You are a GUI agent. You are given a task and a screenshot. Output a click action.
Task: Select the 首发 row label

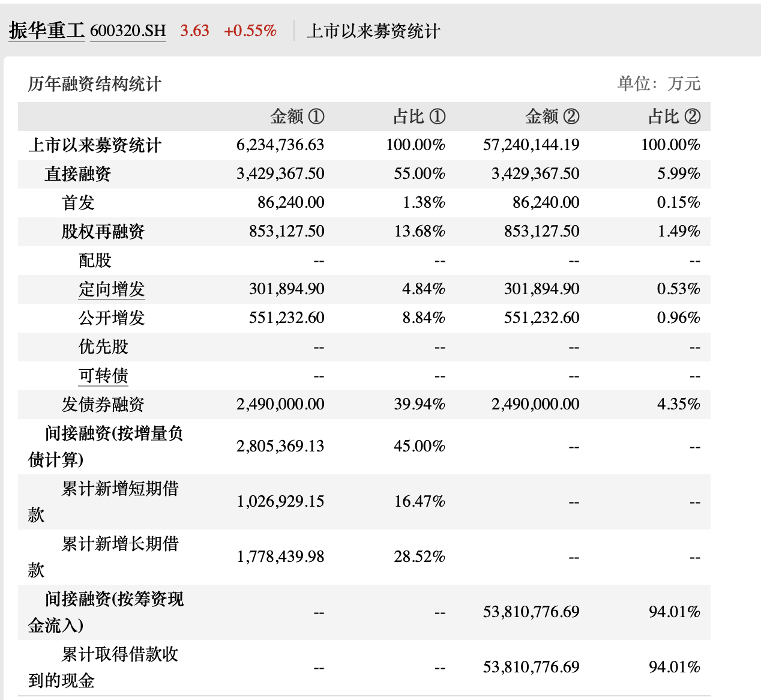[x=78, y=203]
